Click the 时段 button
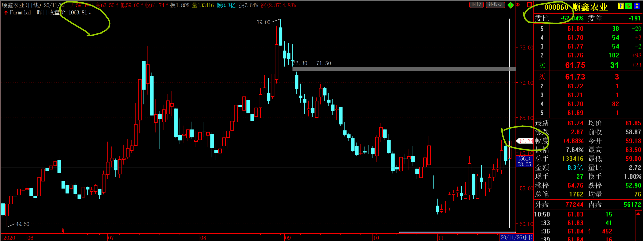Image resolution: width=644 pixels, height=241 pixels. click(476, 5)
